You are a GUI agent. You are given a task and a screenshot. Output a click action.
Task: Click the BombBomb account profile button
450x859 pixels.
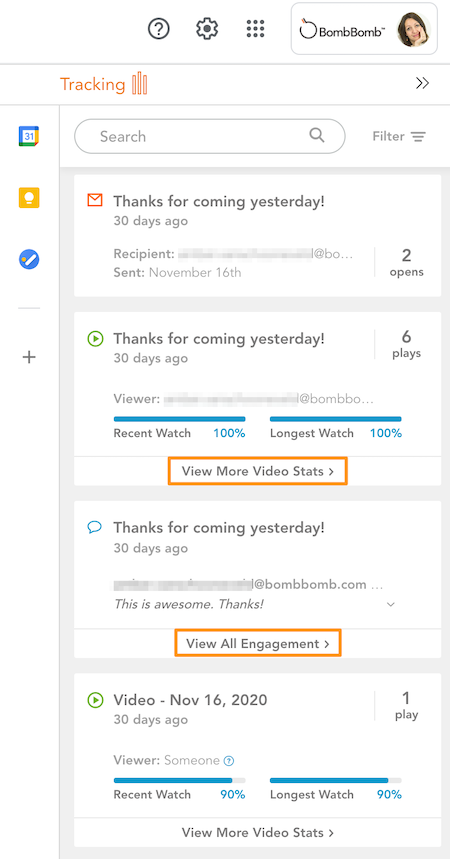364,28
